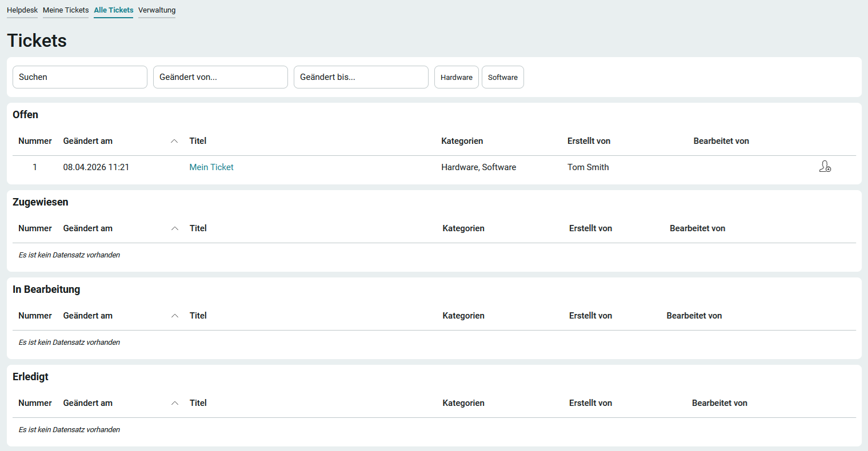Sort Offen table by Titel
Screen dimensions: 868x451
[198, 141]
